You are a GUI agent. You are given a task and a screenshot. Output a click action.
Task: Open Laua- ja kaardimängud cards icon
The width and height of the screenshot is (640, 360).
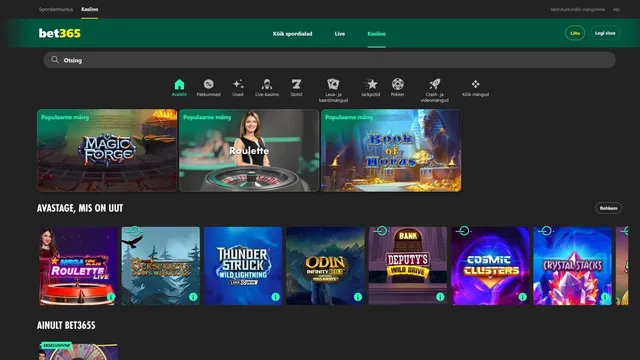pyautogui.click(x=333, y=84)
